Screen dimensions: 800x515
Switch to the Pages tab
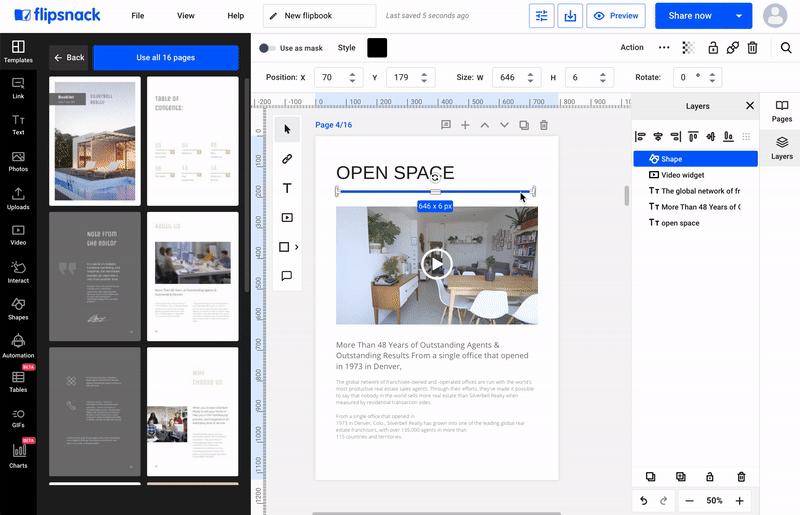(x=782, y=111)
